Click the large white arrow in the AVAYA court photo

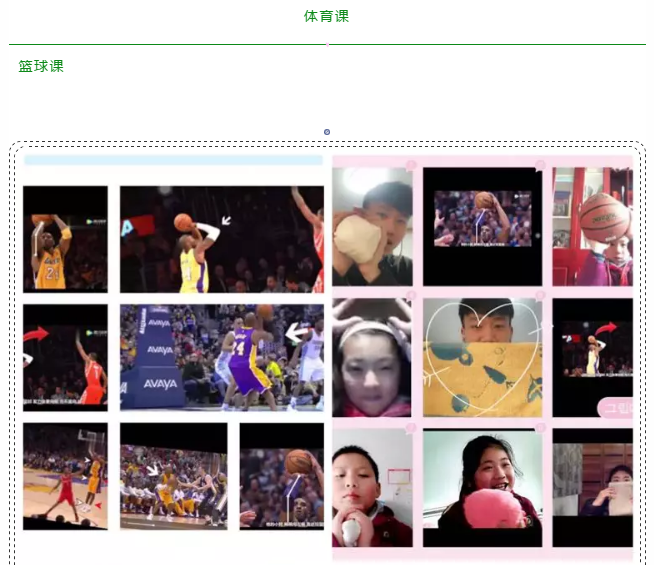[x=297, y=331]
